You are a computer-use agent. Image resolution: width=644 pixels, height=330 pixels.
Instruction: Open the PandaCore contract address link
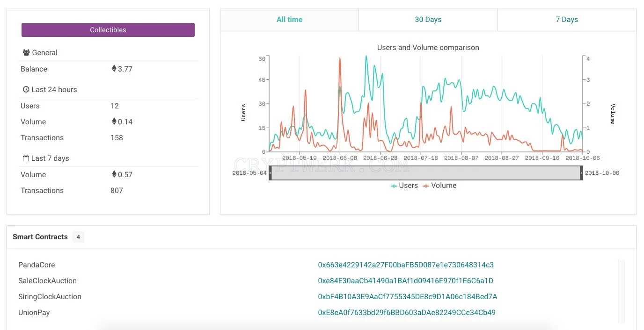[x=406, y=265]
